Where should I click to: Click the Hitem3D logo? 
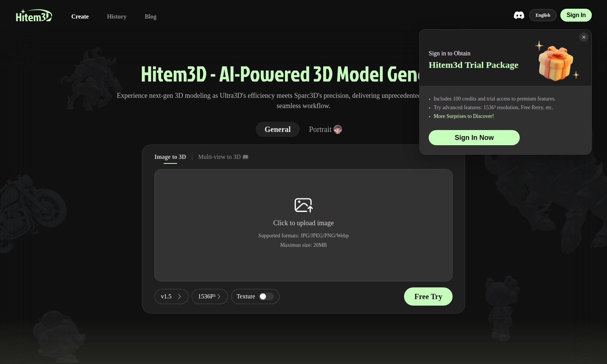(x=33, y=15)
